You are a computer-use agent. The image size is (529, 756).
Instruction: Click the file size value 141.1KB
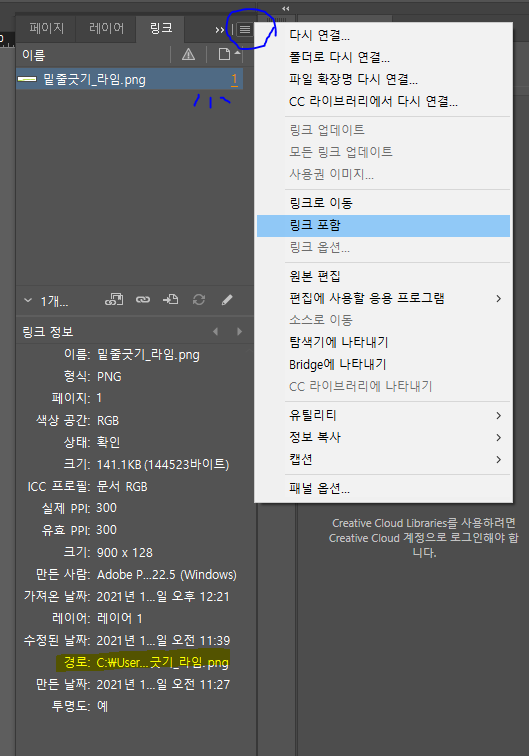pos(163,464)
